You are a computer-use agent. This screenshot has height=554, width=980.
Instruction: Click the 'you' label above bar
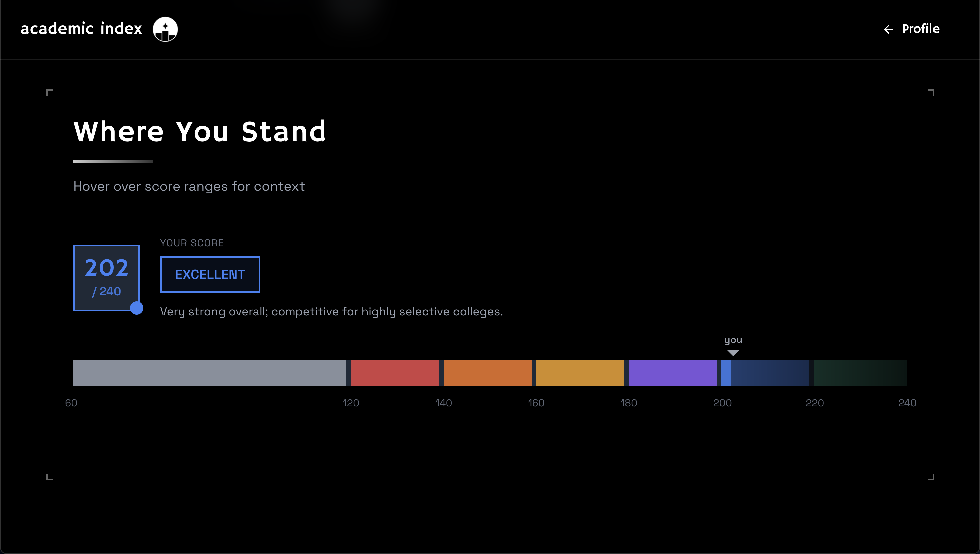click(733, 340)
